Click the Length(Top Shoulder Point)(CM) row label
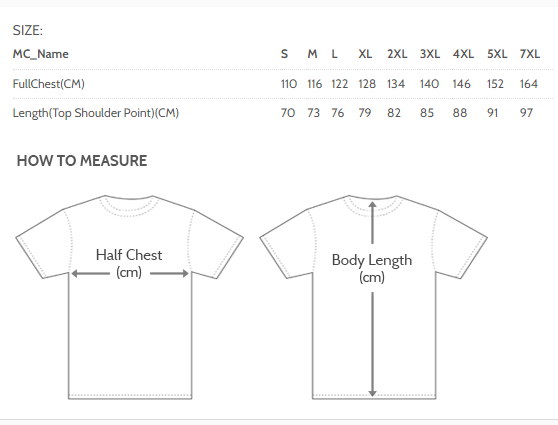Viewport: 558px width, 425px height. tap(96, 113)
